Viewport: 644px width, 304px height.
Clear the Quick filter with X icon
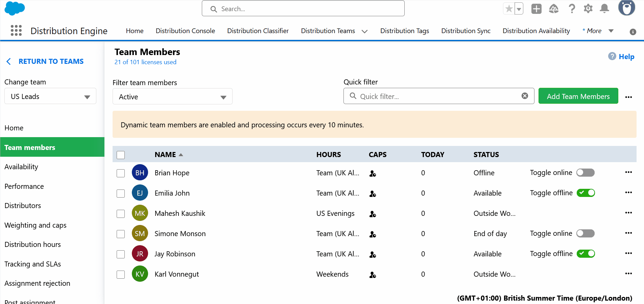(525, 96)
